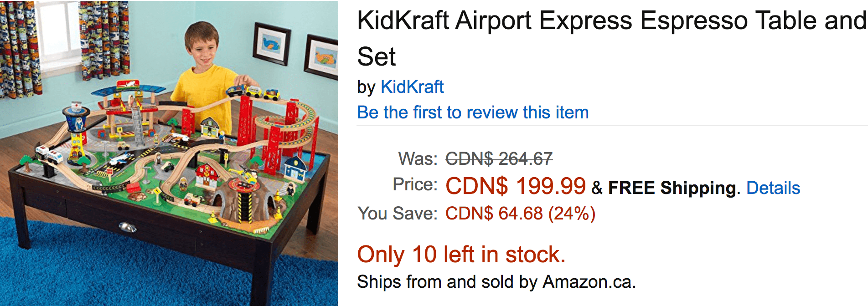Click the 'You Save:' label
Image resolution: width=868 pixels, height=306 pixels.
pyautogui.click(x=397, y=213)
